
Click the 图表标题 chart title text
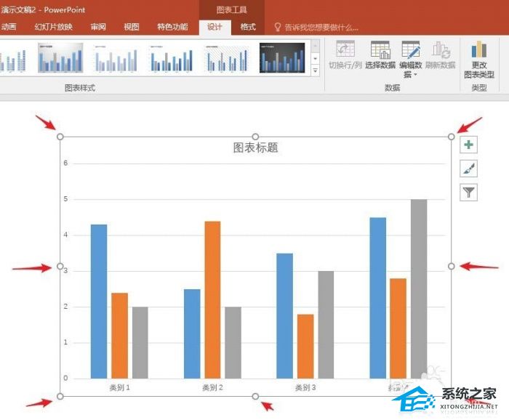255,148
